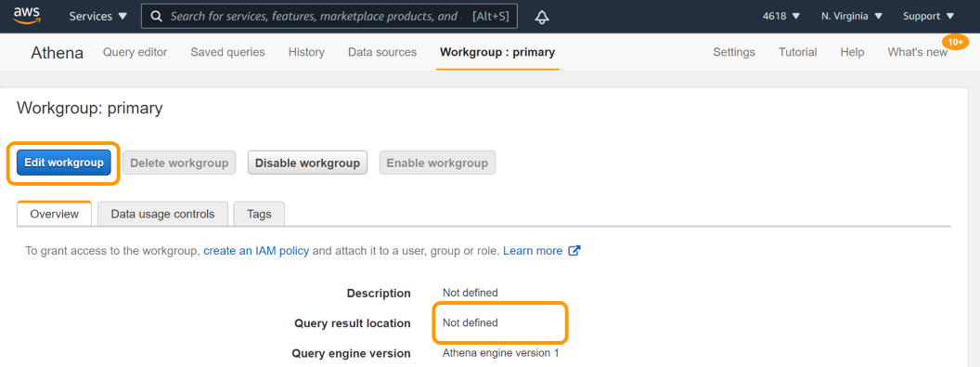Select Athena engine version 1 text
Viewport: 980px width, 367px height.
[x=500, y=353]
